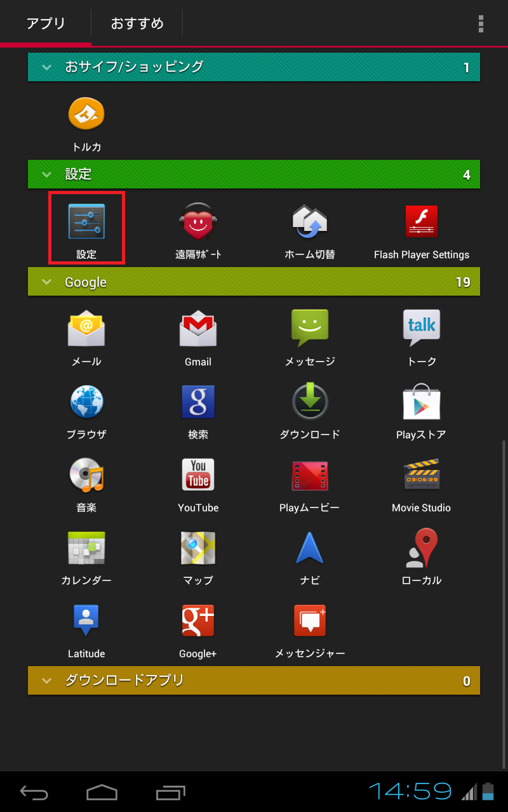Open the ダウンロード app
Viewport: 508px width, 812px height.
pyautogui.click(x=310, y=410)
